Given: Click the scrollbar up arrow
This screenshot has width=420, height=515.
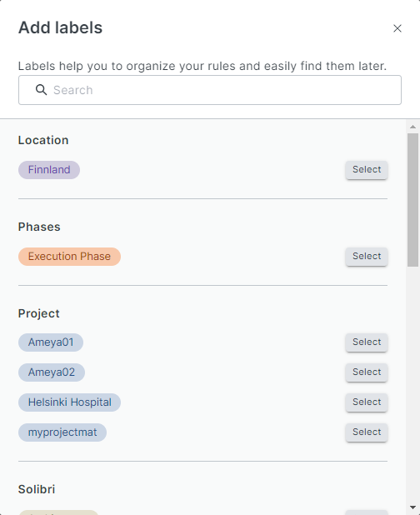Looking at the screenshot, I should pos(412,127).
